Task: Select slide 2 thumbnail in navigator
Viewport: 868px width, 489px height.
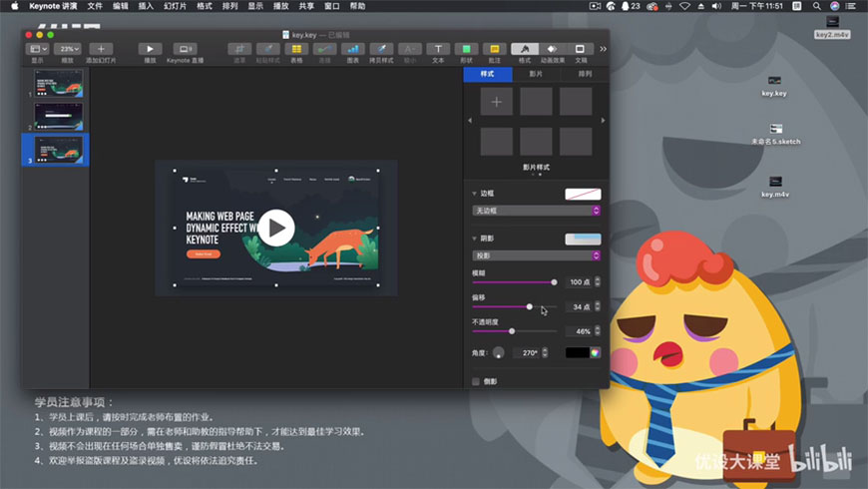Action: (59, 116)
